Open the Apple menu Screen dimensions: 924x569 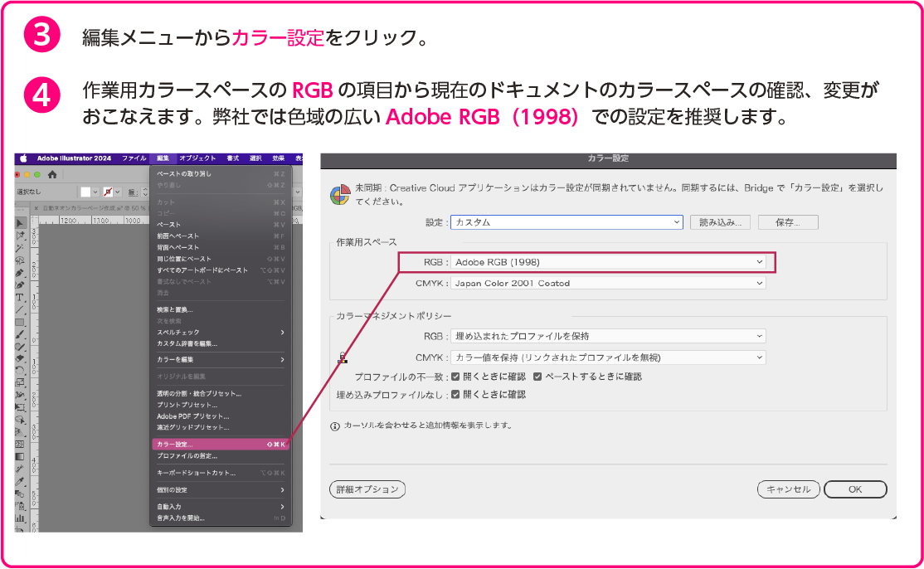click(24, 158)
